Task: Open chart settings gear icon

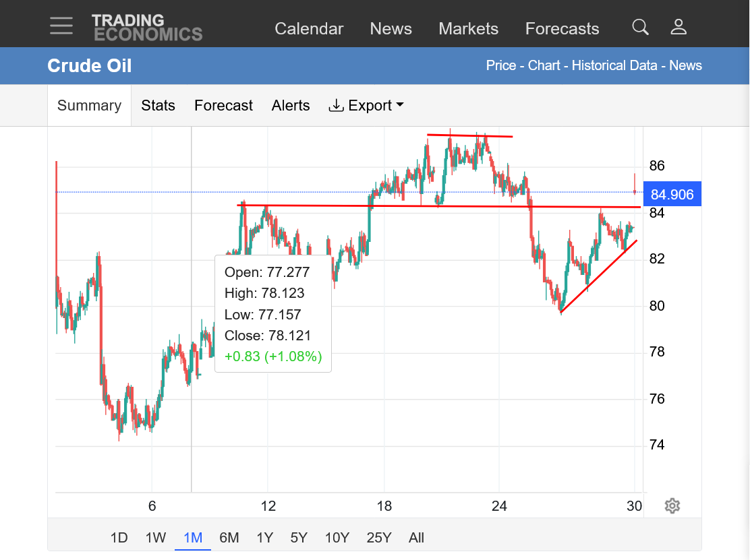Action: pos(672,505)
